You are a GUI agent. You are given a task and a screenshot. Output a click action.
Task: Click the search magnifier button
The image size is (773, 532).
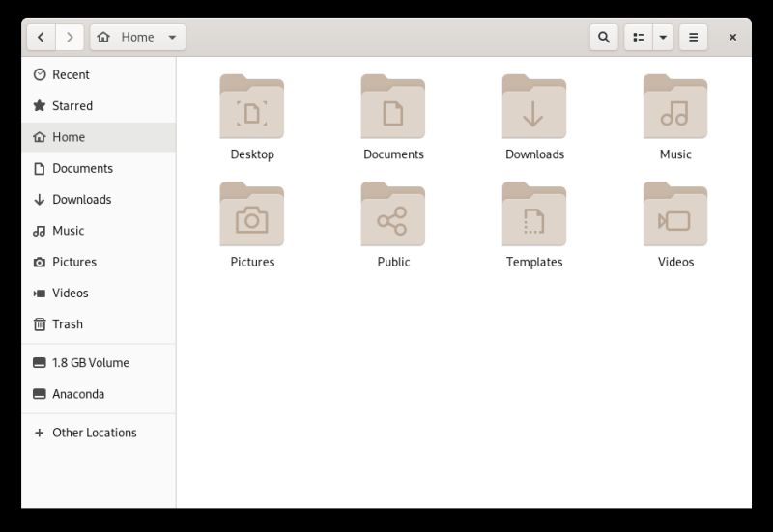pyautogui.click(x=604, y=37)
